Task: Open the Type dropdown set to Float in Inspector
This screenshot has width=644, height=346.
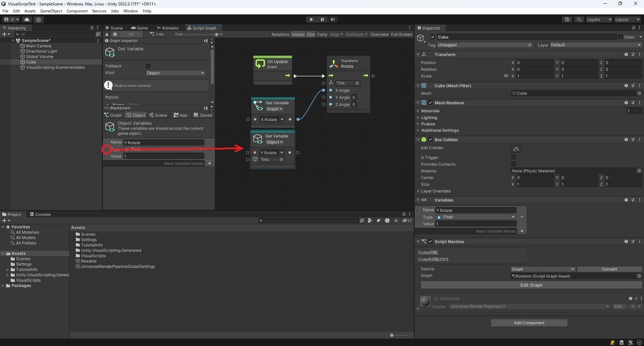Action: [x=475, y=217]
